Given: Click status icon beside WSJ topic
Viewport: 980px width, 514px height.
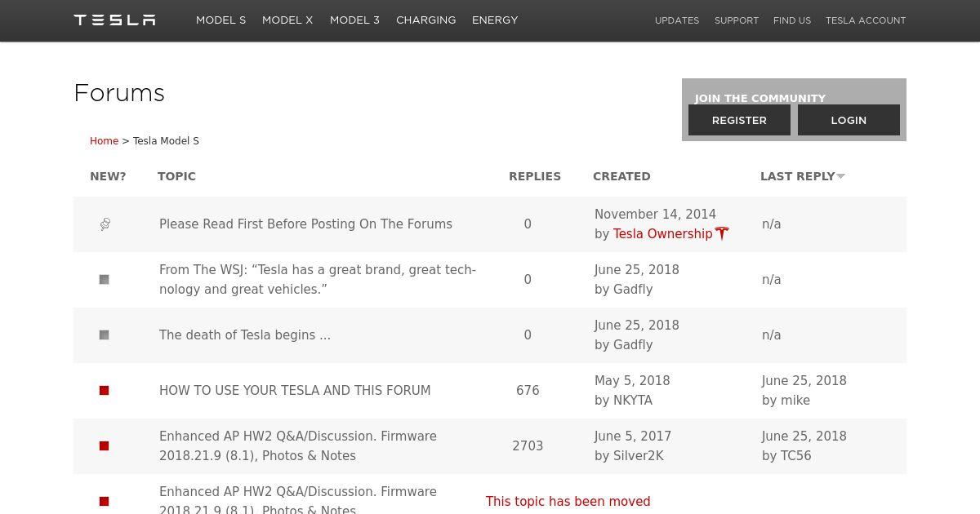Looking at the screenshot, I should (x=104, y=280).
